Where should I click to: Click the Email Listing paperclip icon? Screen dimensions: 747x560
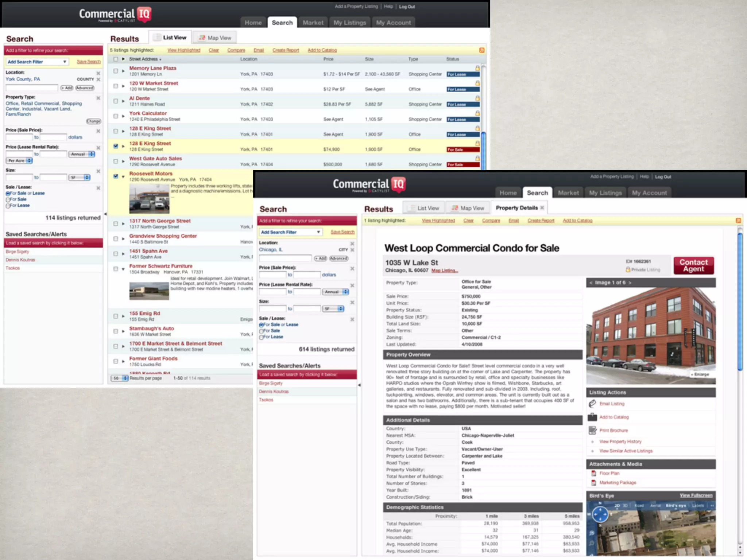coord(592,404)
